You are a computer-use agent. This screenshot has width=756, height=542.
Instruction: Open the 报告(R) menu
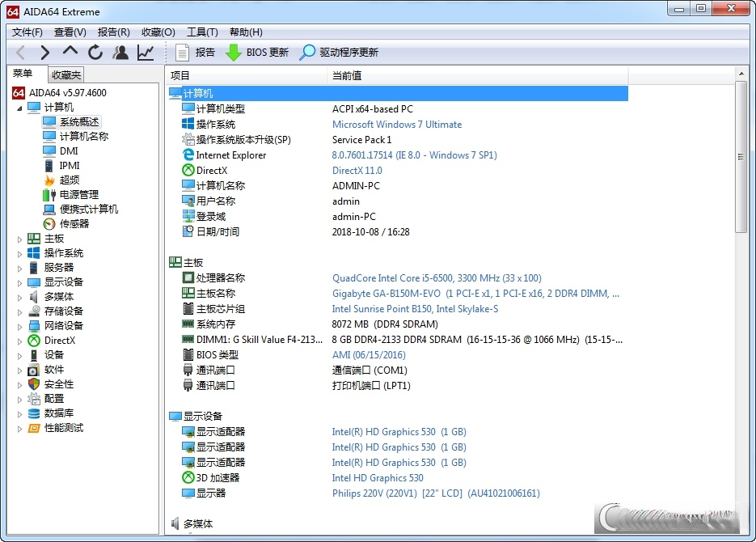click(113, 32)
